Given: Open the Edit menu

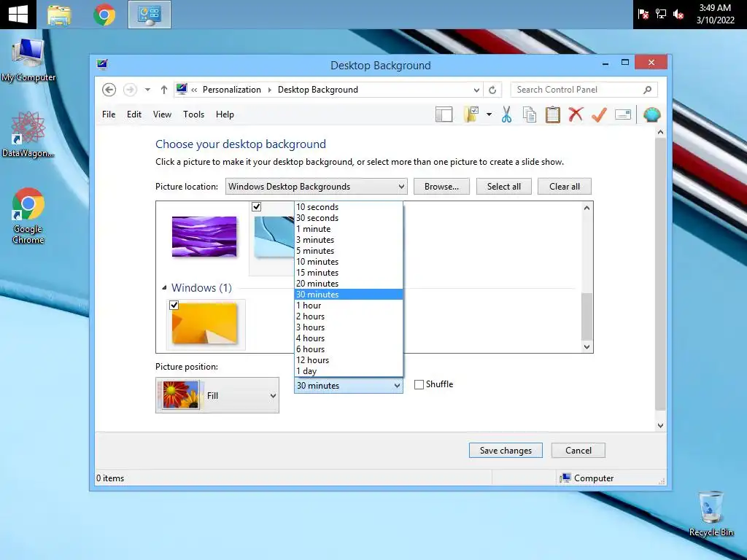Looking at the screenshot, I should pyautogui.click(x=134, y=114).
